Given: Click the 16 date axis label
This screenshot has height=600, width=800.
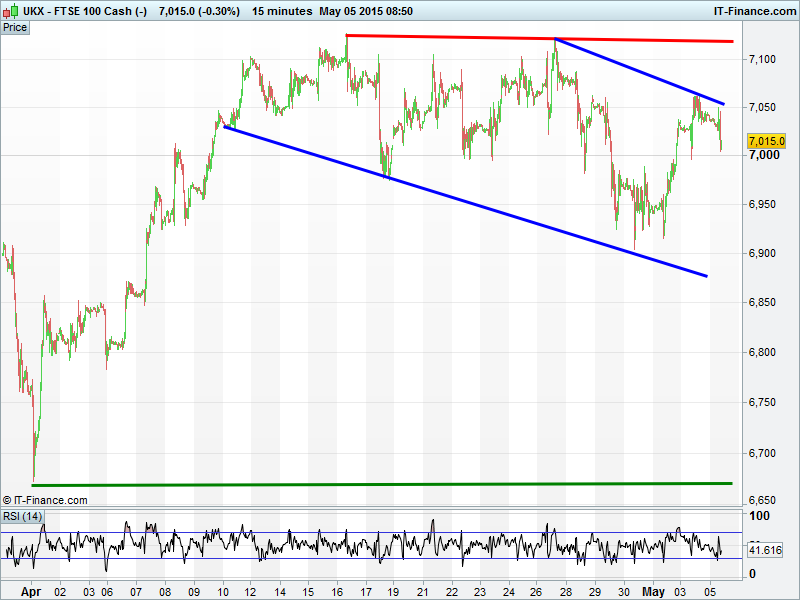Looking at the screenshot, I should (x=337, y=592).
